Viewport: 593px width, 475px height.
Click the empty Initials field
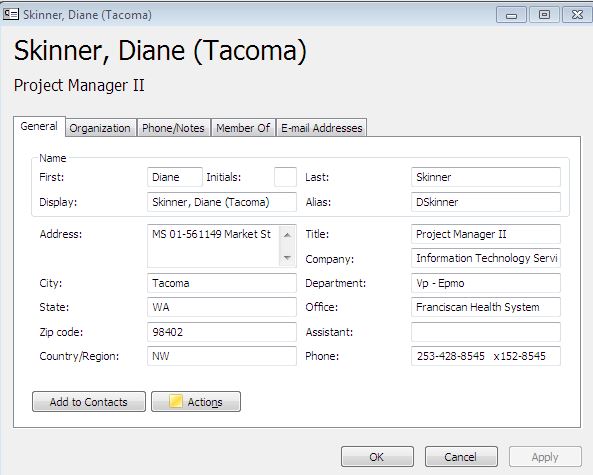click(x=285, y=177)
